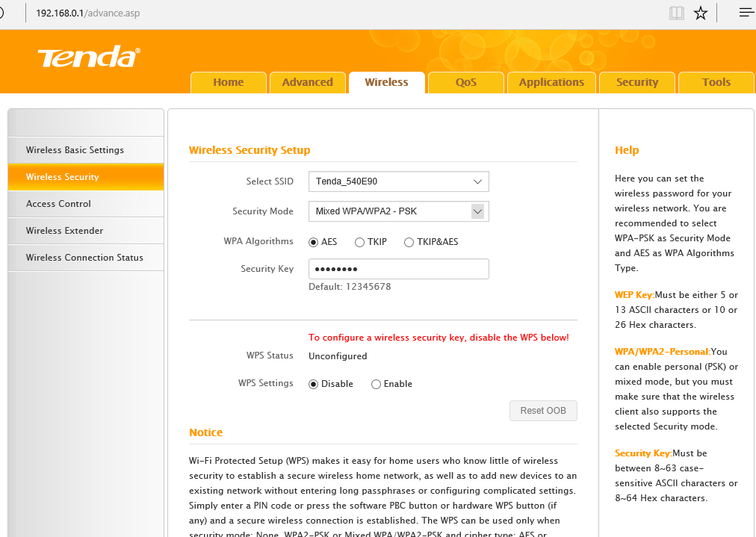Click the browser address bar URL
Image resolution: width=756 pixels, height=537 pixels.
pyautogui.click(x=87, y=13)
